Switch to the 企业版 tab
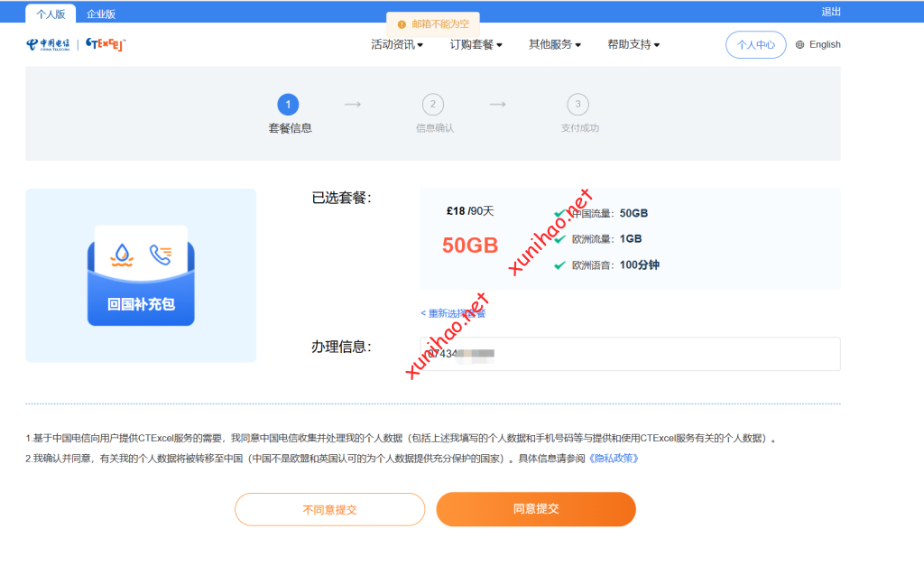Image resolution: width=924 pixels, height=566 pixels. coord(101,14)
